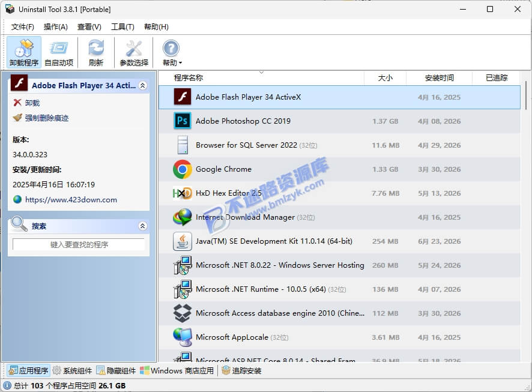This screenshot has height=392, width=532.
Task: Collapse the Adobe Flash Player details panel
Action: pos(143,85)
